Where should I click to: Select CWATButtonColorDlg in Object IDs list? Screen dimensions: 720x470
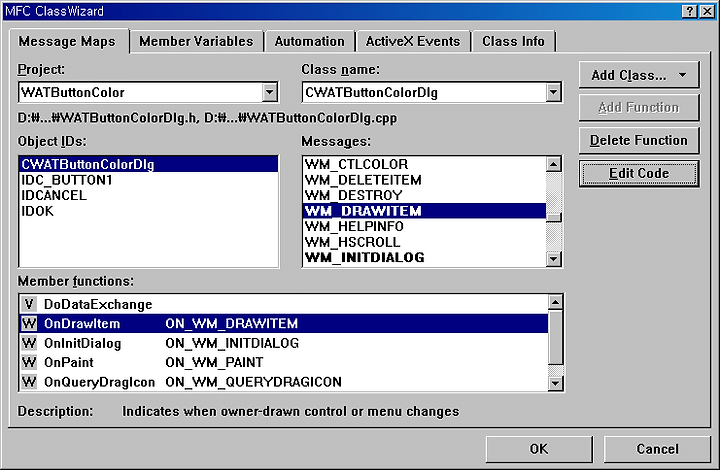[149, 164]
